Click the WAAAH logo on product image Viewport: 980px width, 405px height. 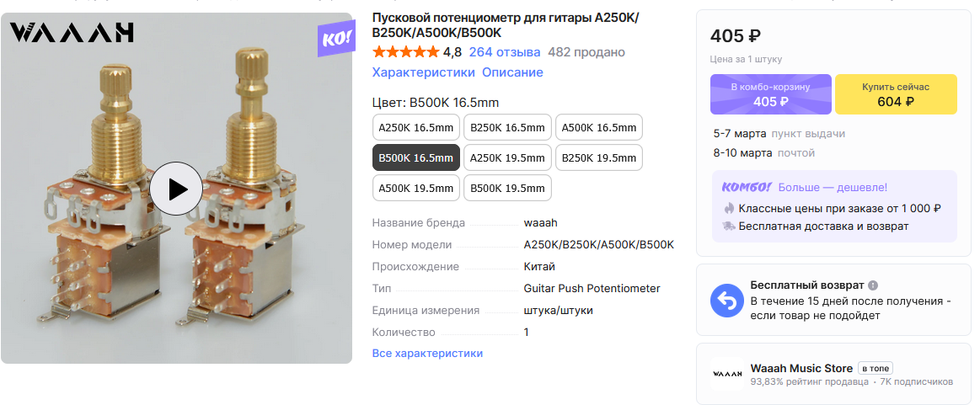click(72, 33)
